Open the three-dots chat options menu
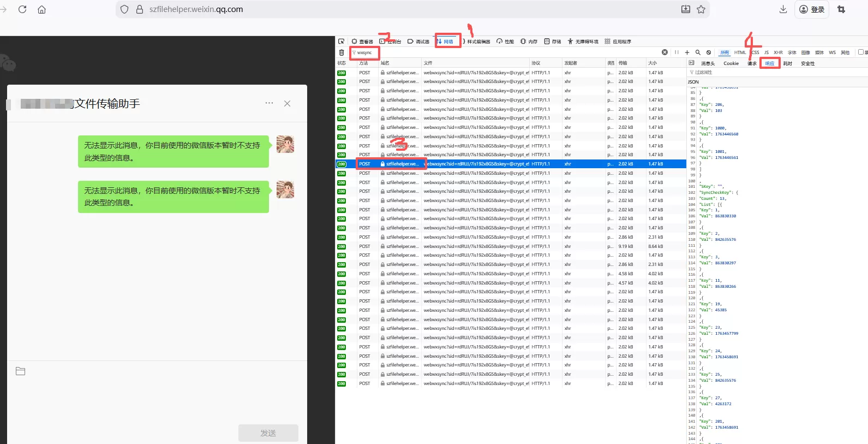The width and height of the screenshot is (868, 444). point(269,103)
